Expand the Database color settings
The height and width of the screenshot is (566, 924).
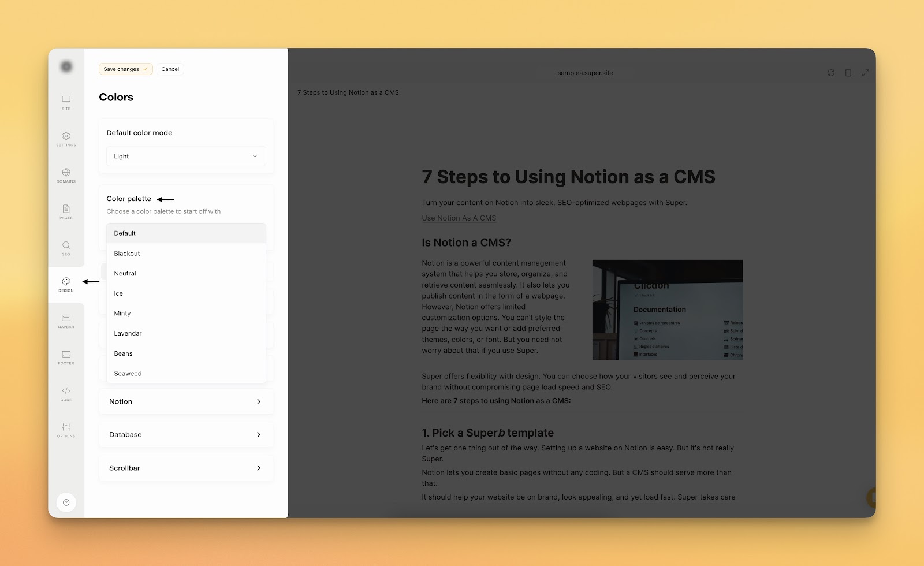click(186, 435)
